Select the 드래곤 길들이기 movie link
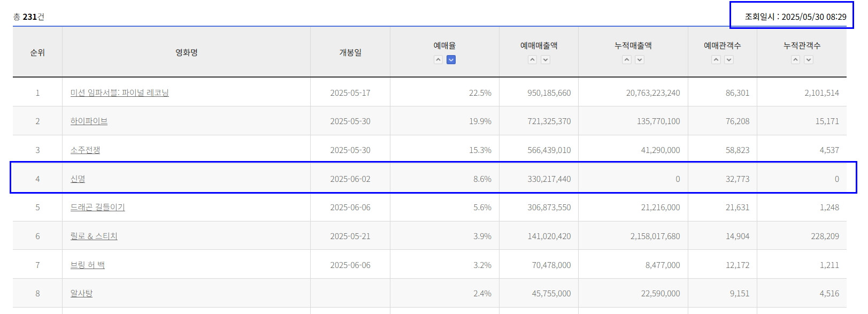 point(97,208)
